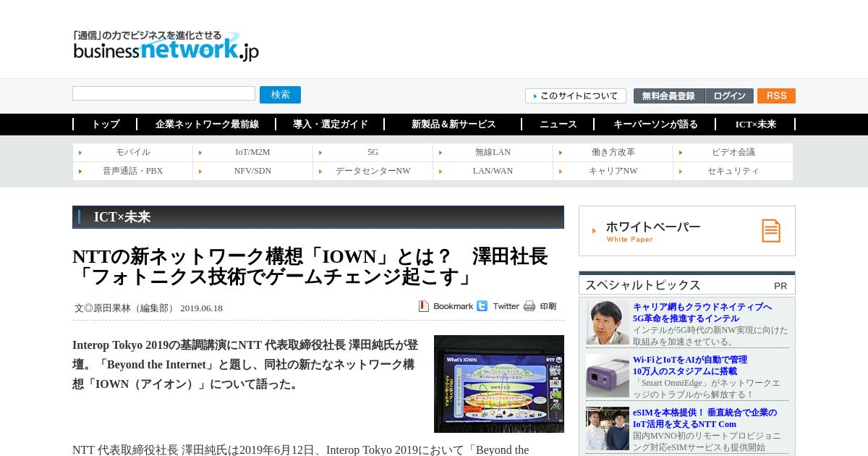
Task: Open the eSIMを本格提供 article link
Action: (705, 418)
